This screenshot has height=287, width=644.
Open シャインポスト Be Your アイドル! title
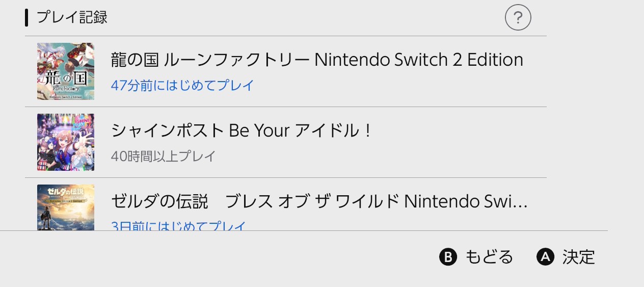[242, 131]
